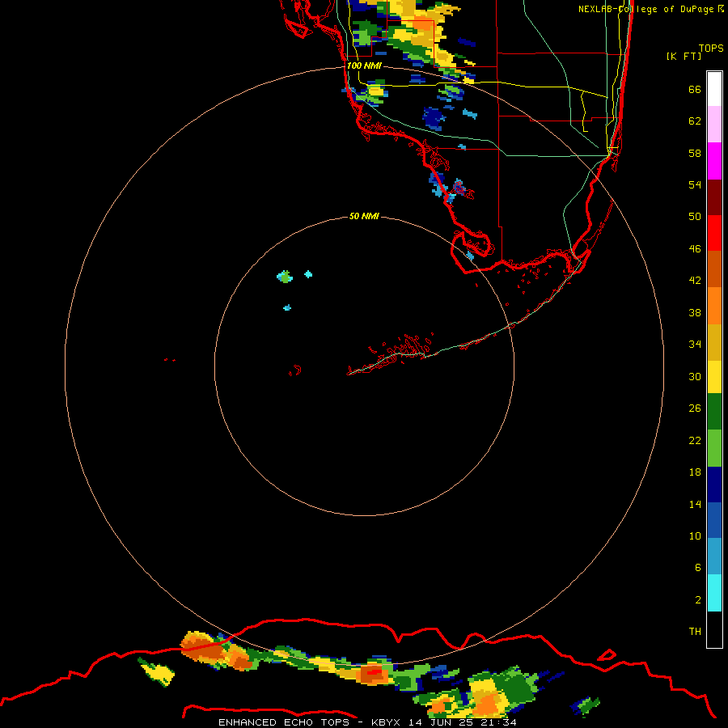Click "NEXLAB-College of DuPage" credit text

click(645, 9)
